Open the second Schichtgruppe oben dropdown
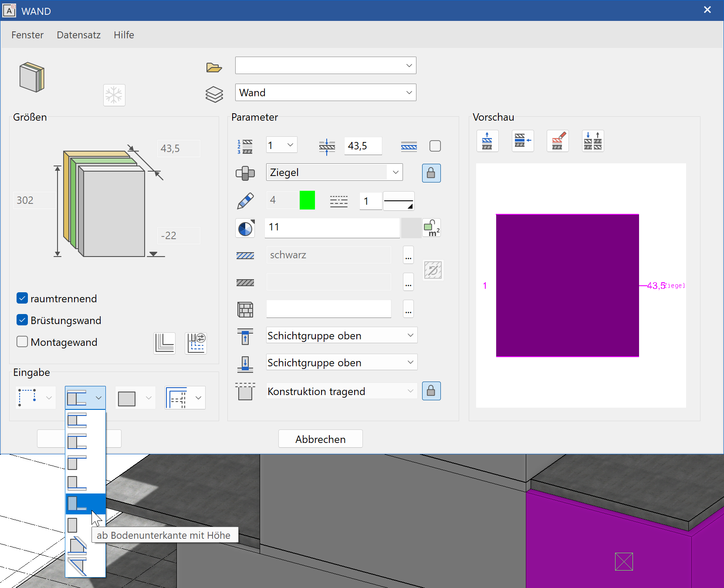Image resolution: width=724 pixels, height=588 pixels. click(x=342, y=362)
